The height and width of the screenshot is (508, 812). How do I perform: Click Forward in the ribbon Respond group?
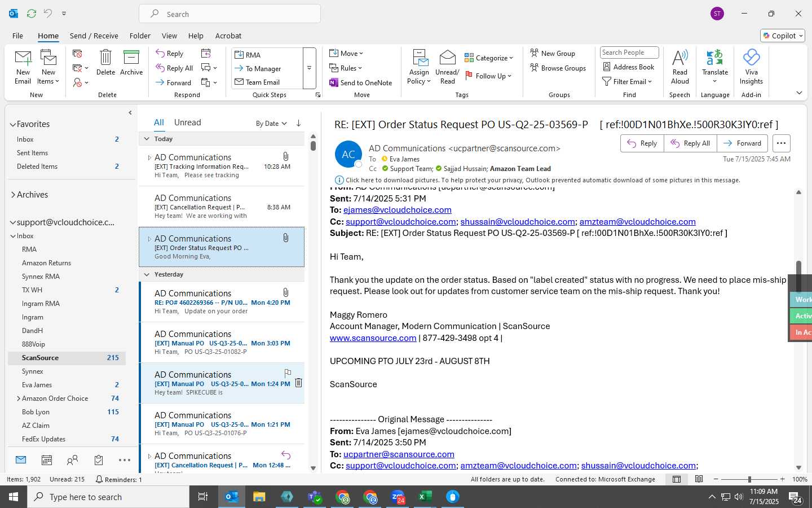pos(174,82)
